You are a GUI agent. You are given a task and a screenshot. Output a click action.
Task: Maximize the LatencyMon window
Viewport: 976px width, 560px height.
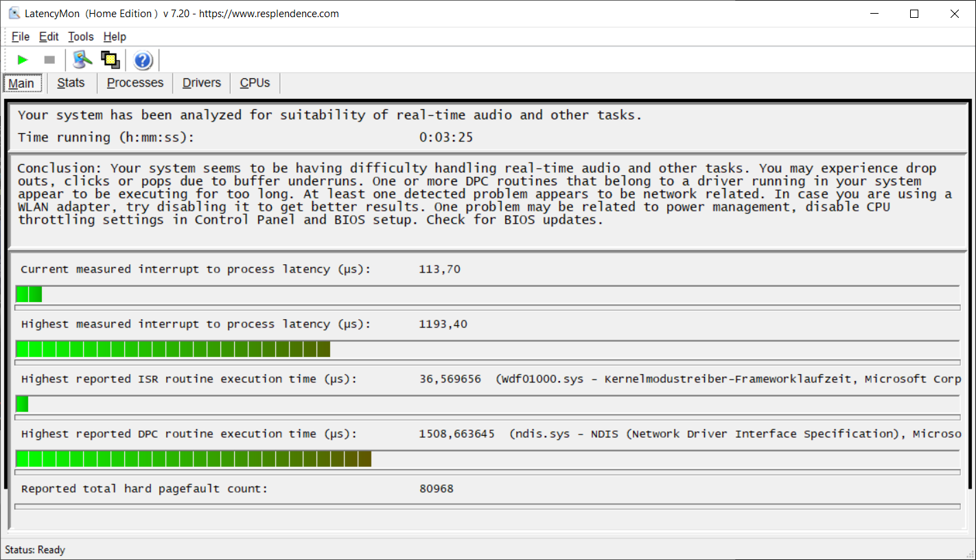coord(914,14)
